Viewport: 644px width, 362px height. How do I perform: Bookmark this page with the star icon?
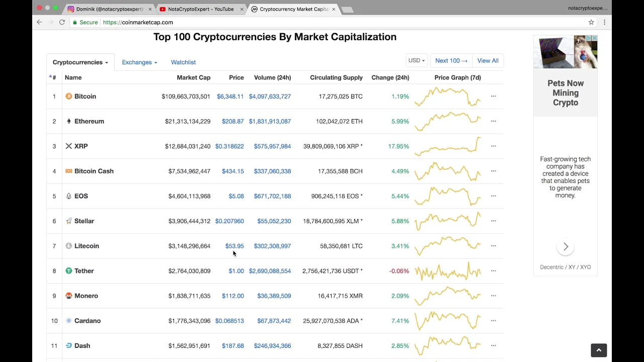point(591,22)
